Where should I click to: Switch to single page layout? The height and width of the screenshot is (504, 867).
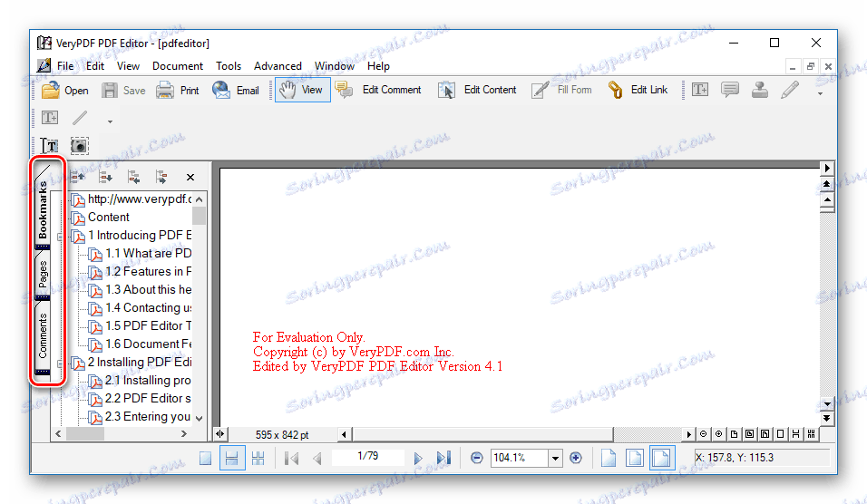205,458
